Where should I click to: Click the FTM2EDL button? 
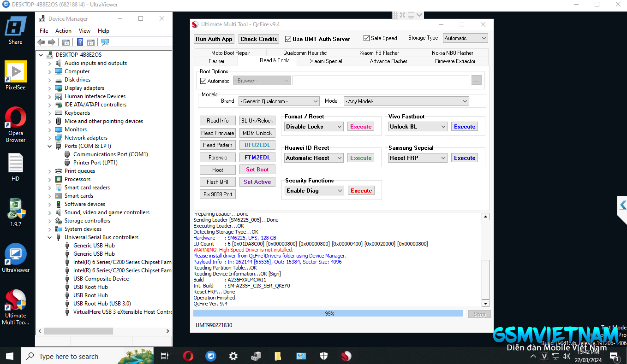pos(257,158)
